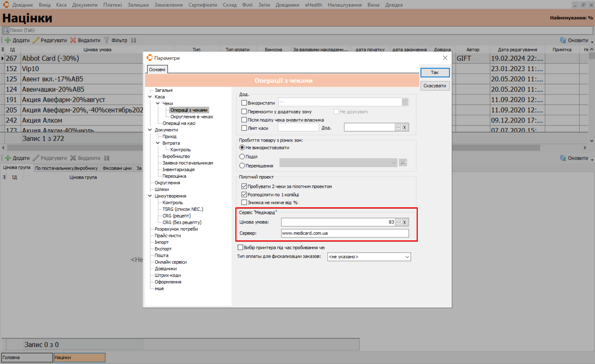Switch to Фіксовані ціни tab
This screenshot has width=595, height=364.
[117, 168]
